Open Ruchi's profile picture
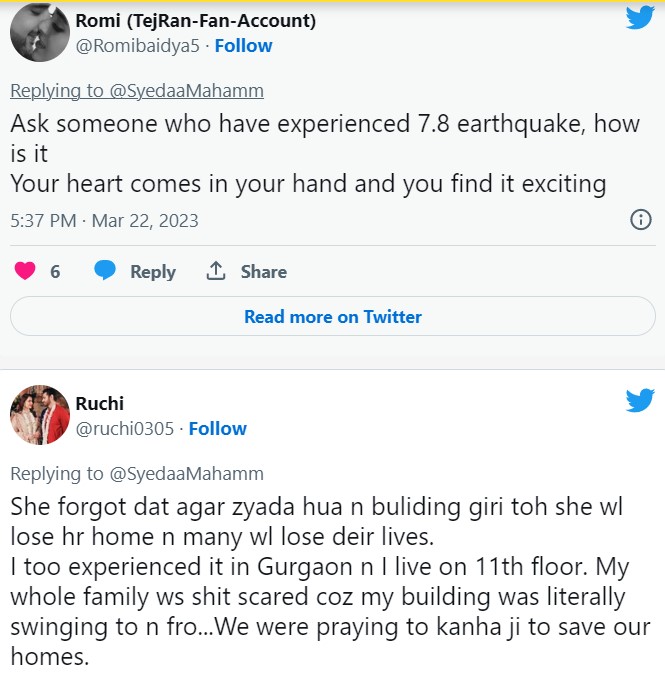665x675 pixels. [39, 416]
